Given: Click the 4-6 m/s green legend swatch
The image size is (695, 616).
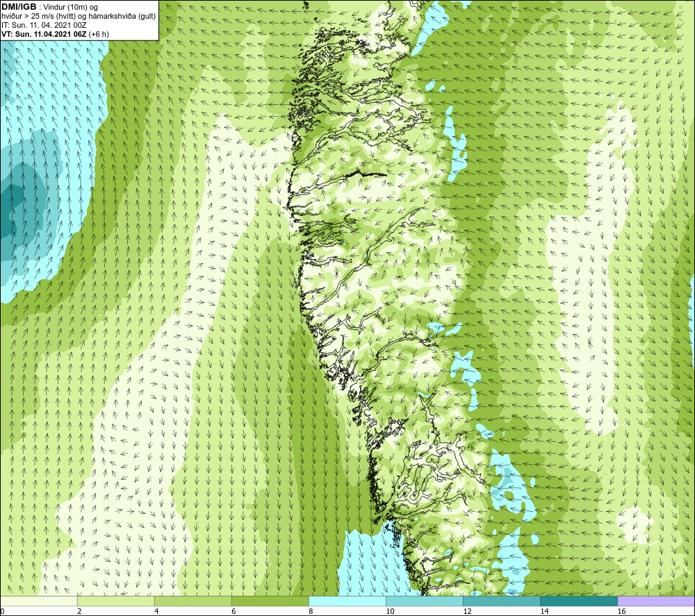Looking at the screenshot, I should pos(193,601).
